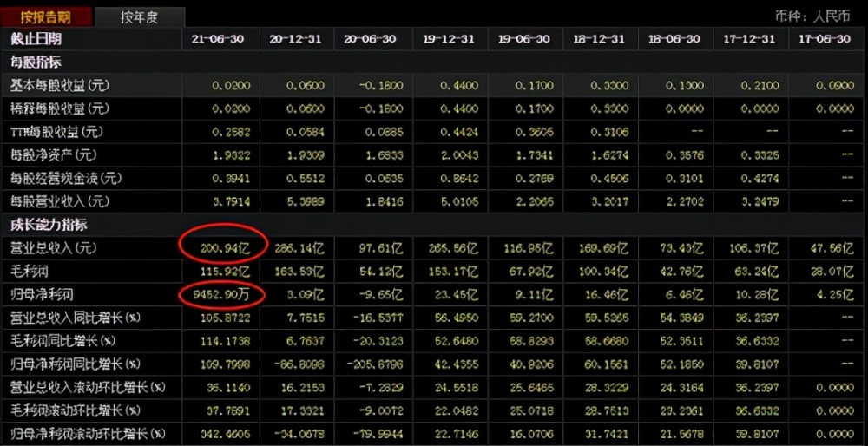The width and height of the screenshot is (868, 446).
Task: Select the 19-06-30 column header
Action: pos(524,39)
